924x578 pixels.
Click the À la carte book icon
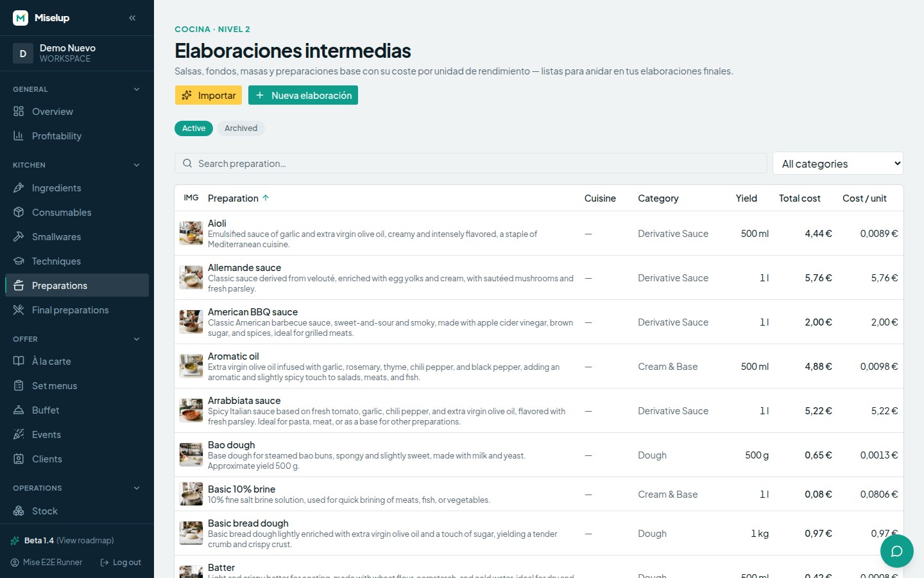(19, 362)
